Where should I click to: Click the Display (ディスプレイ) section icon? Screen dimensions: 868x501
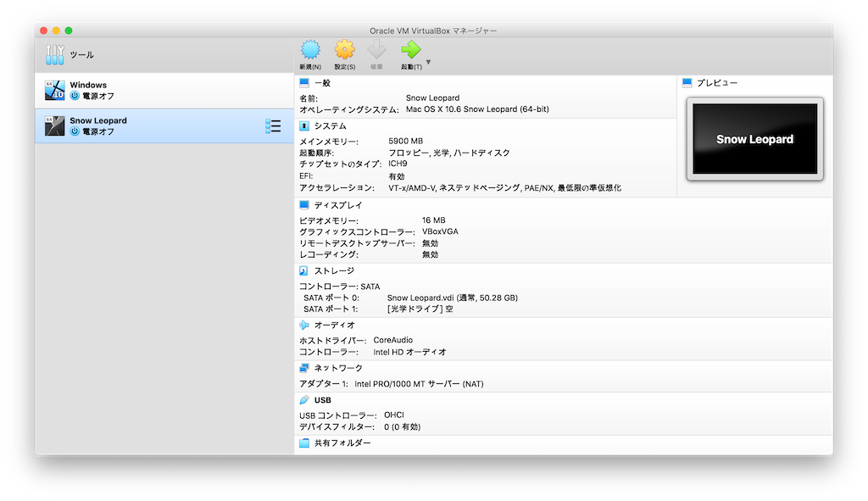(304, 205)
